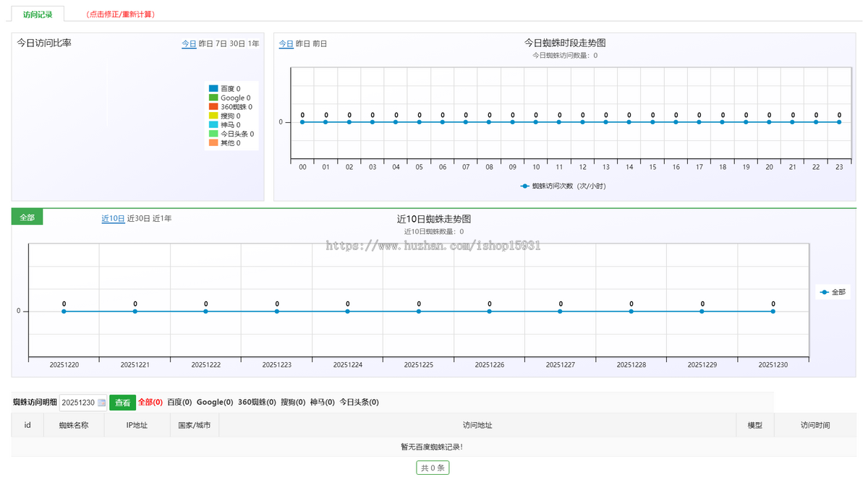868x490 pixels.
Task: Select 7日 range in visit ratio panel
Action: point(221,44)
